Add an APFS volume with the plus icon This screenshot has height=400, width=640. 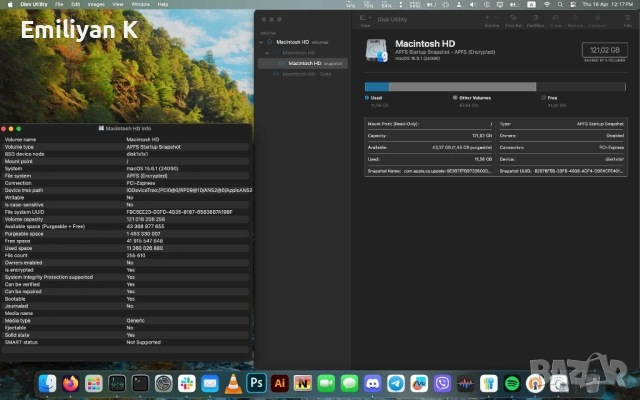[487, 18]
